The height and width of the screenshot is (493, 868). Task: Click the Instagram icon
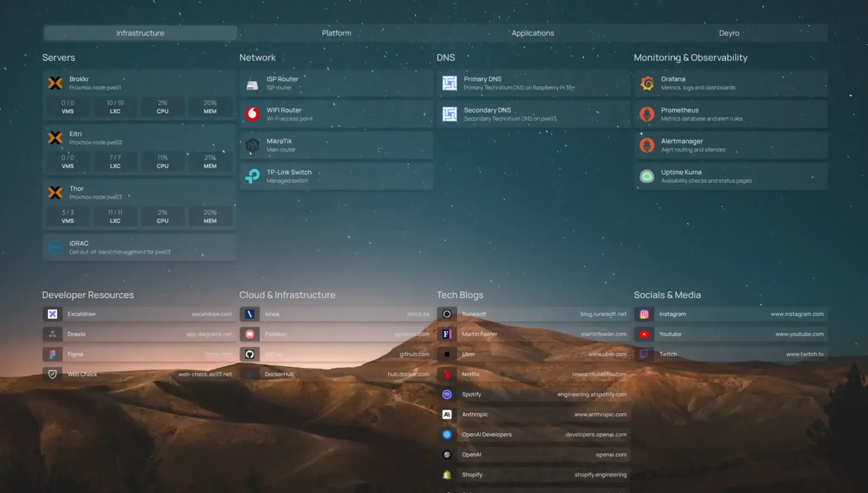point(644,314)
